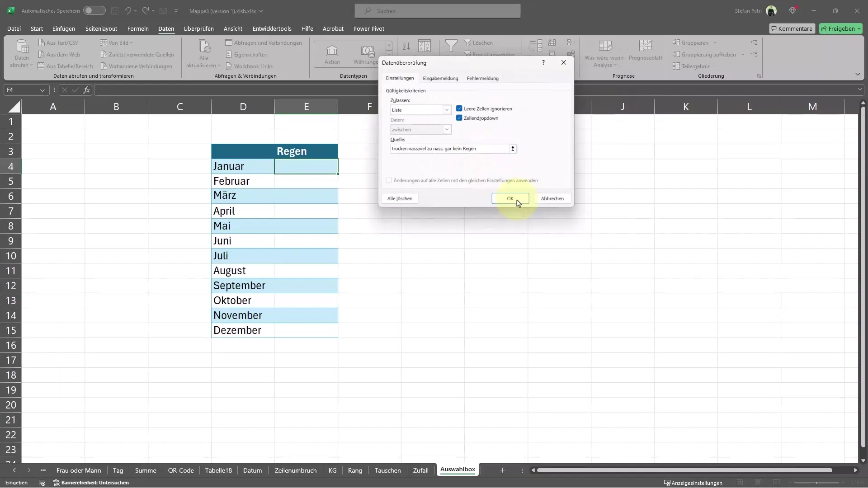868x488 pixels.
Task: Select the Aktien data type
Action: [x=332, y=55]
